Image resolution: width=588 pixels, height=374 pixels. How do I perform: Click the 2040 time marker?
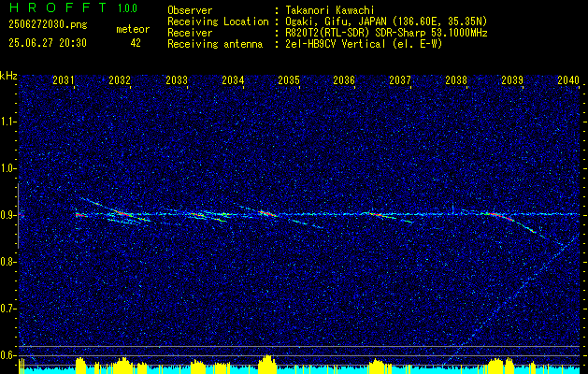point(568,80)
